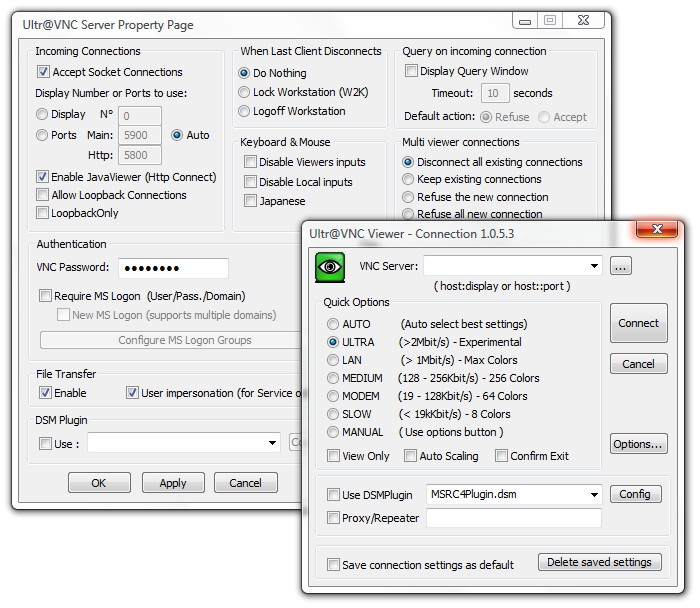Image resolution: width=700 pixels, height=608 pixels.
Task: Click Delete saved settings button
Action: tap(600, 562)
